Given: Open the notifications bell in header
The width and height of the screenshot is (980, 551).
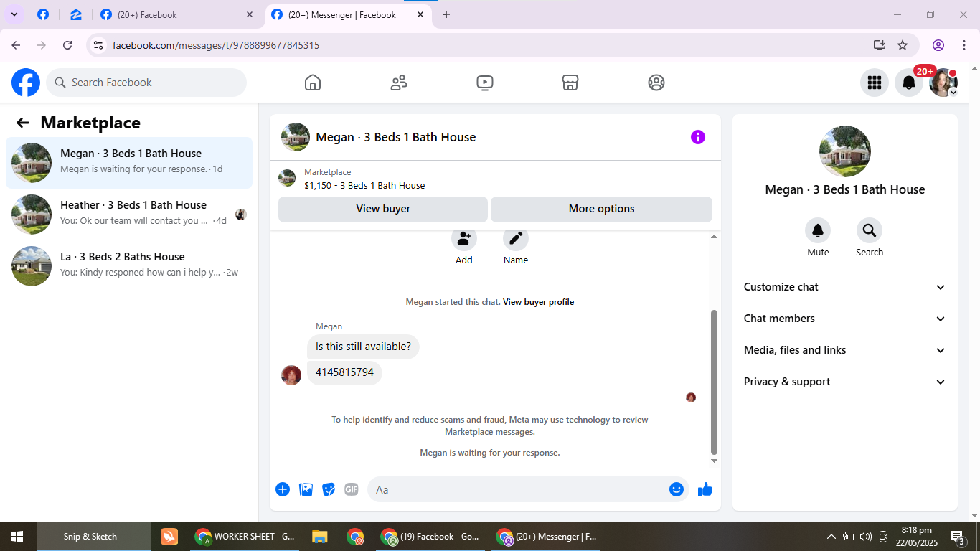Looking at the screenshot, I should click(909, 83).
